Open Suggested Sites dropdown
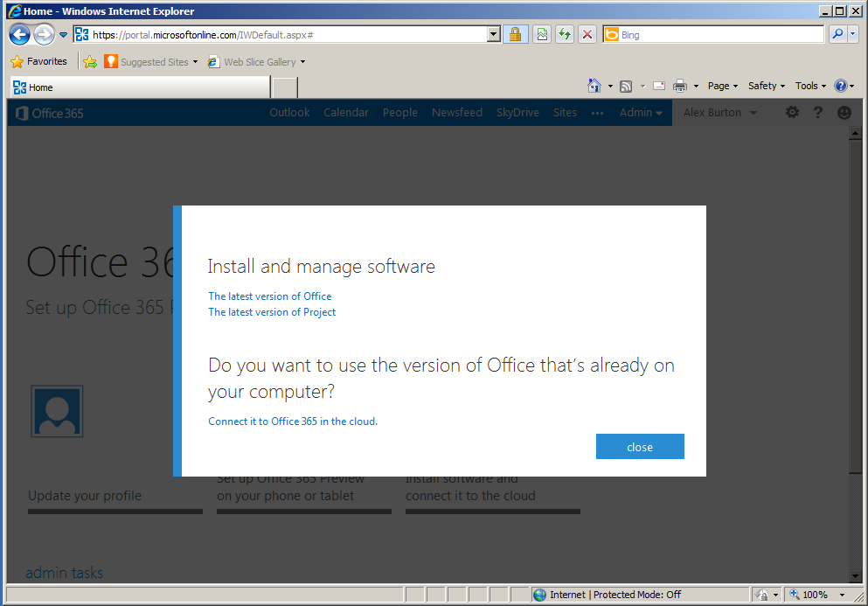868x606 pixels. click(195, 62)
